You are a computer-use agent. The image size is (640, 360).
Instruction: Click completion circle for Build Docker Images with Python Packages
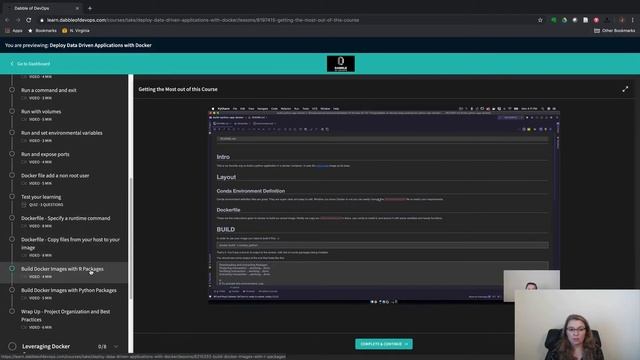pyautogui.click(x=12, y=290)
